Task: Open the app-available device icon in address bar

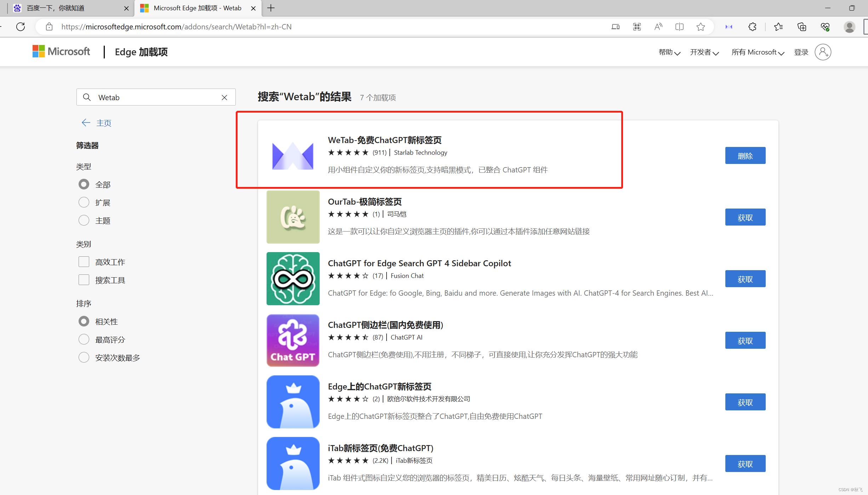Action: (615, 27)
